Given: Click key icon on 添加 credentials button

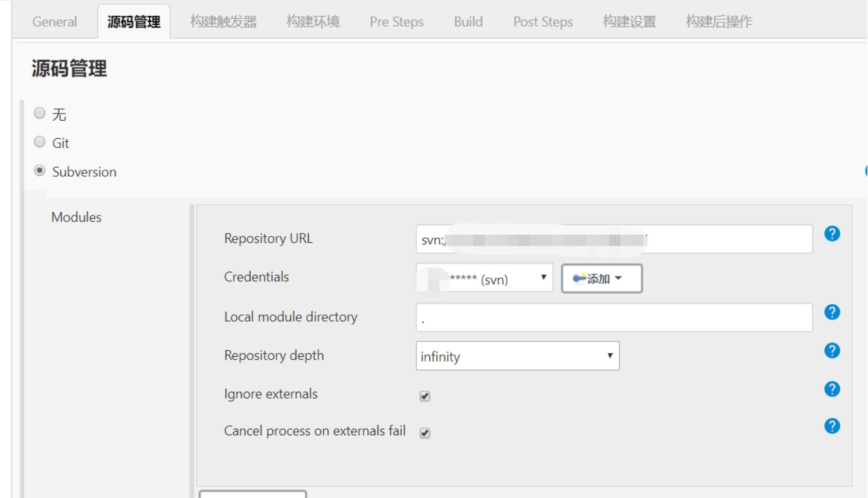Looking at the screenshot, I should click(579, 278).
